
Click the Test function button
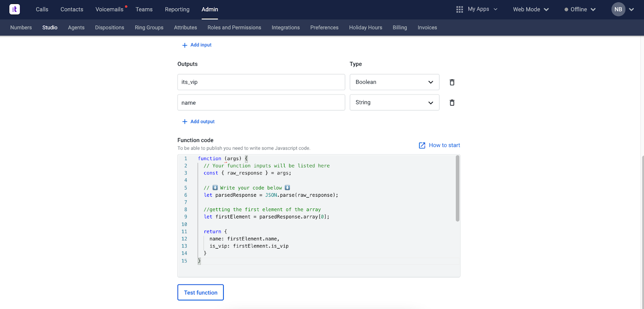tap(200, 293)
